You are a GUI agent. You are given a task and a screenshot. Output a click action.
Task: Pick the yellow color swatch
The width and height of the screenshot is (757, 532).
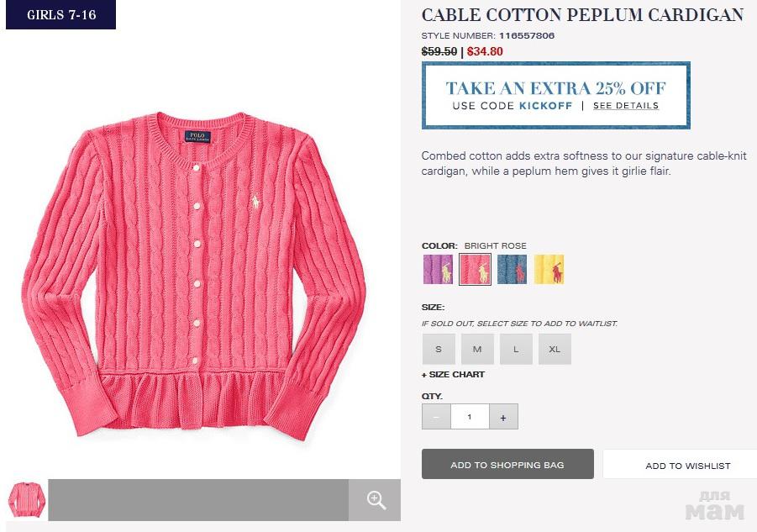(x=549, y=270)
